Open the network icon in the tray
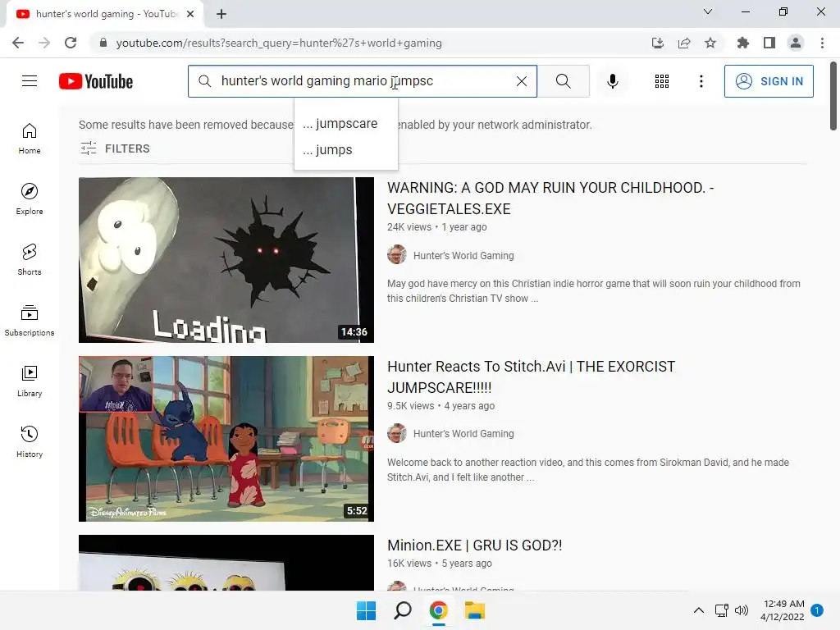Screen dimensions: 840x630 coord(721,610)
